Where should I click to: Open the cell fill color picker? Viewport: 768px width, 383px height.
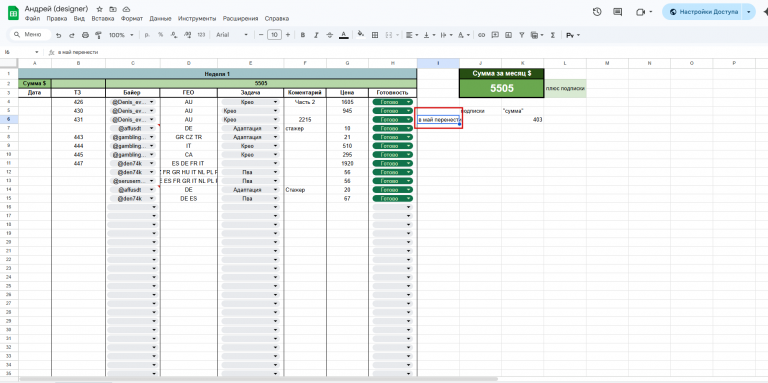point(361,35)
